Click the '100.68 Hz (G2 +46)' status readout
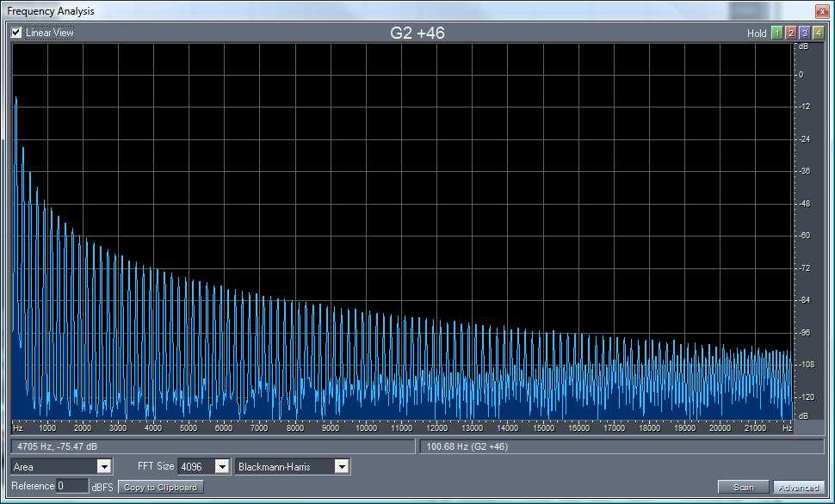Viewport: 835px width, 504px height. click(x=622, y=446)
